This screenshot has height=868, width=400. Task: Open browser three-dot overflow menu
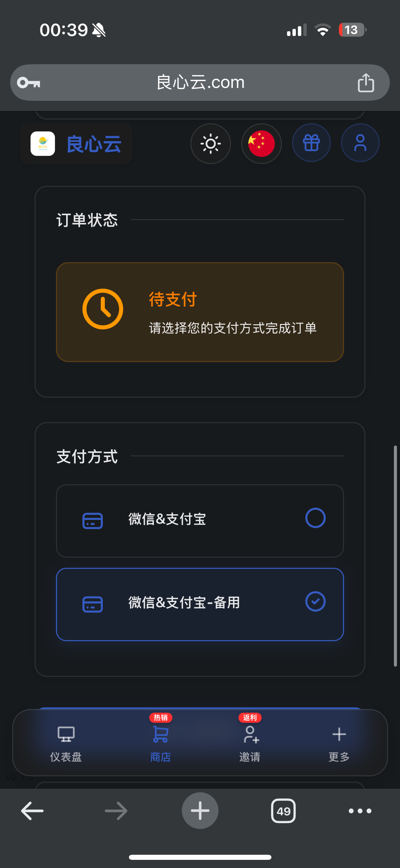(360, 811)
